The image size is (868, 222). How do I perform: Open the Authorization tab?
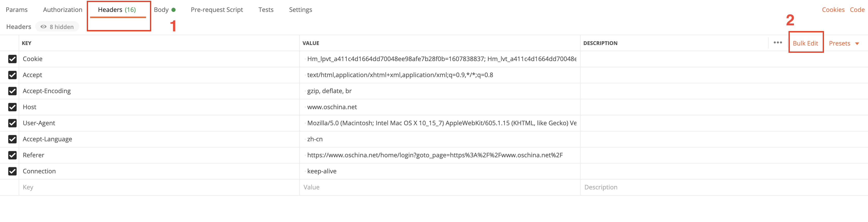63,10
